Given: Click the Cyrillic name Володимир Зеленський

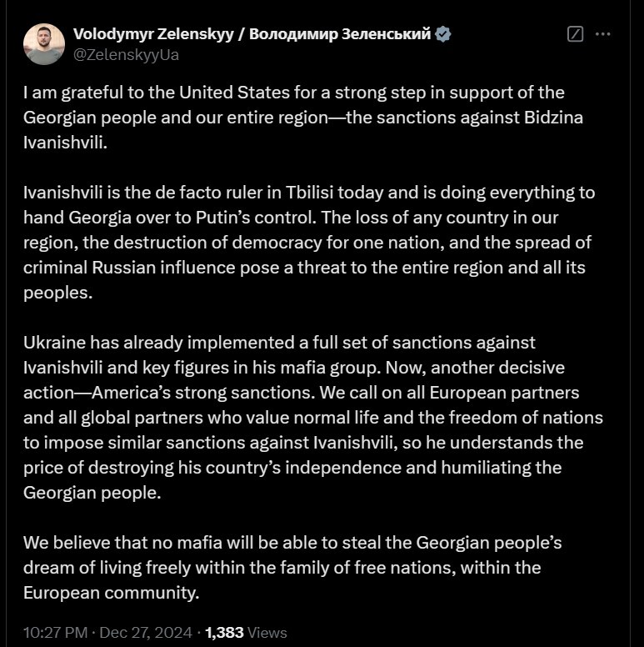Looking at the screenshot, I should point(339,34).
